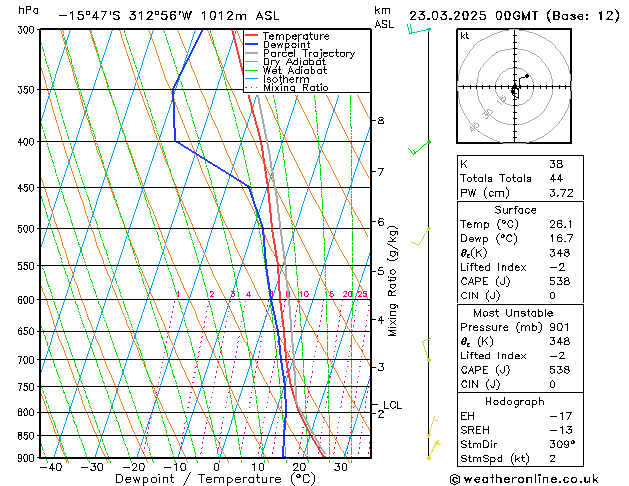Click the red Temperature legend line sample

coord(252,36)
